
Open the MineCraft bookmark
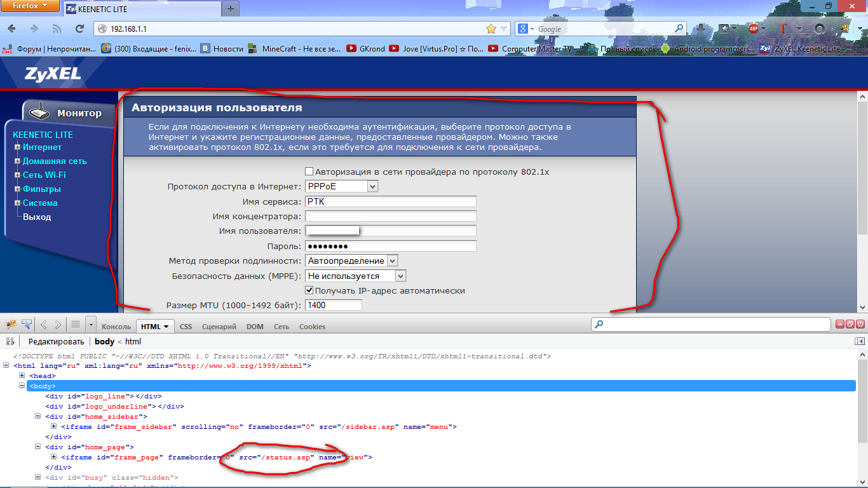click(x=294, y=48)
